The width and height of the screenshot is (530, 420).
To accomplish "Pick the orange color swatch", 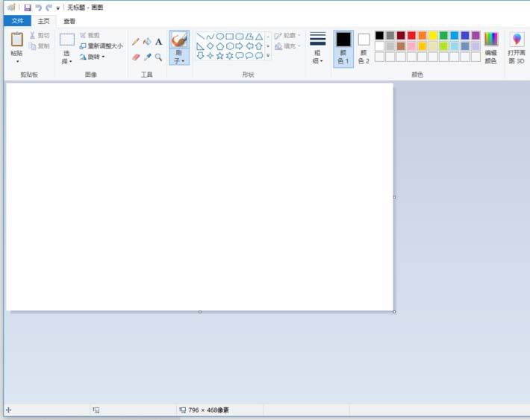I will (423, 36).
